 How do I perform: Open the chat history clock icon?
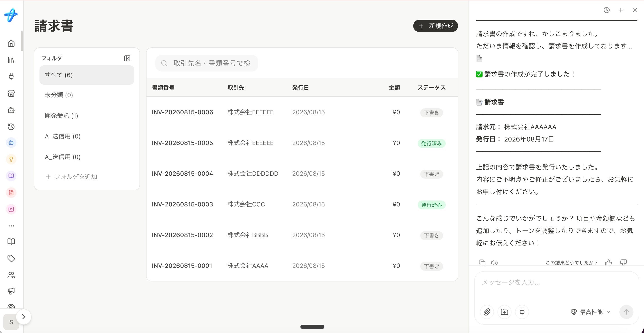click(606, 10)
